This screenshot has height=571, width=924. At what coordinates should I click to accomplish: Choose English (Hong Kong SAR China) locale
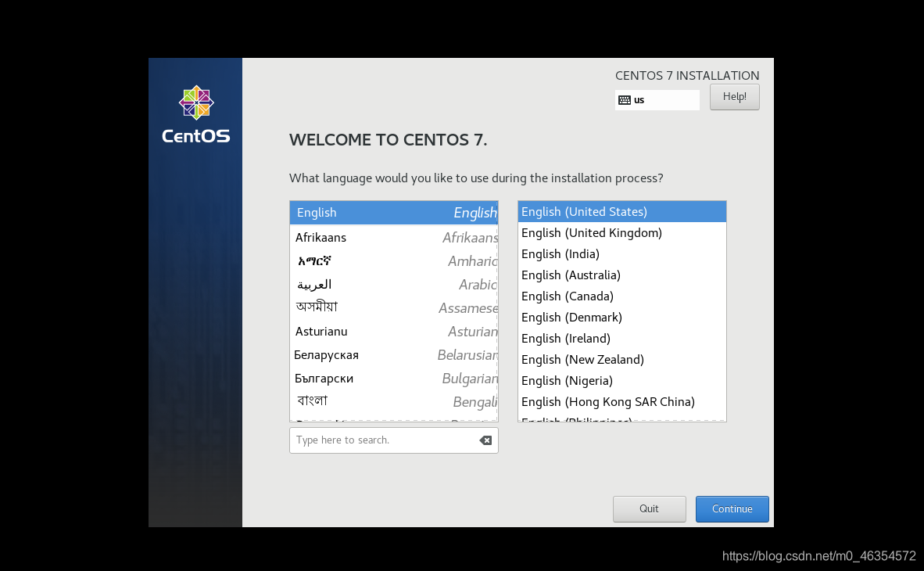coord(621,402)
